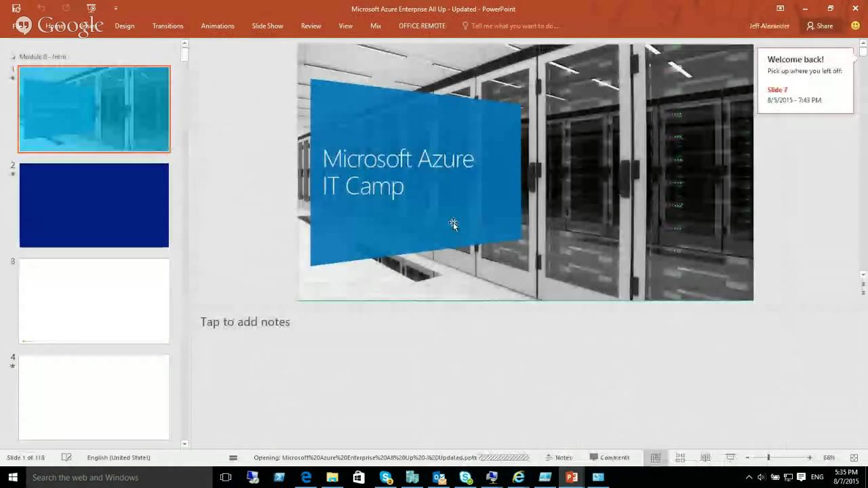Select the Slide Show tab
The height and width of the screenshot is (488, 868).
click(x=267, y=26)
